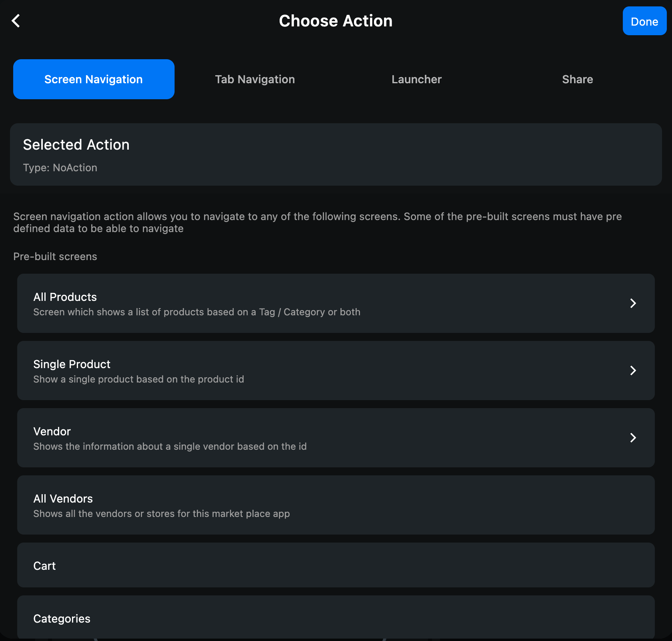Viewport: 672px width, 641px height.
Task: Pick the Vendor title text
Action: [52, 431]
